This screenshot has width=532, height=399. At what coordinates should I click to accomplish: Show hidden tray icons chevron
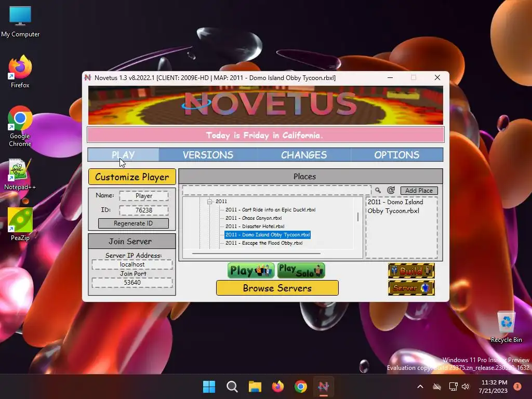(x=420, y=387)
